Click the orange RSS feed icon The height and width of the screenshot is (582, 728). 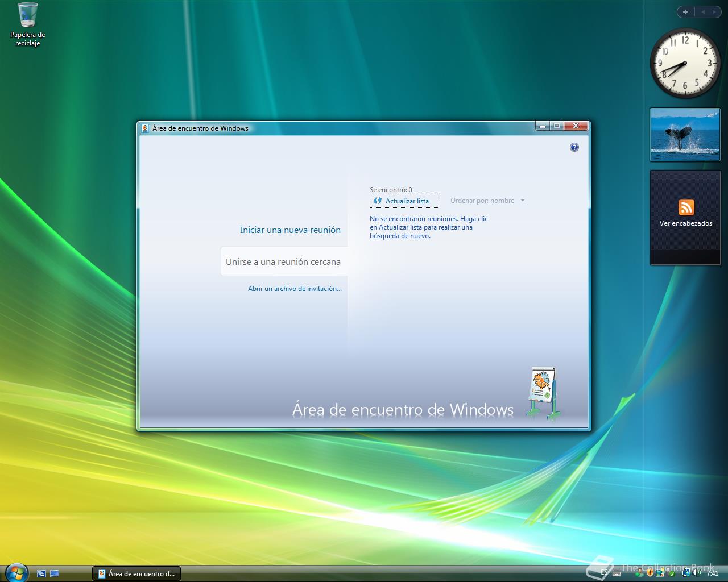[686, 207]
